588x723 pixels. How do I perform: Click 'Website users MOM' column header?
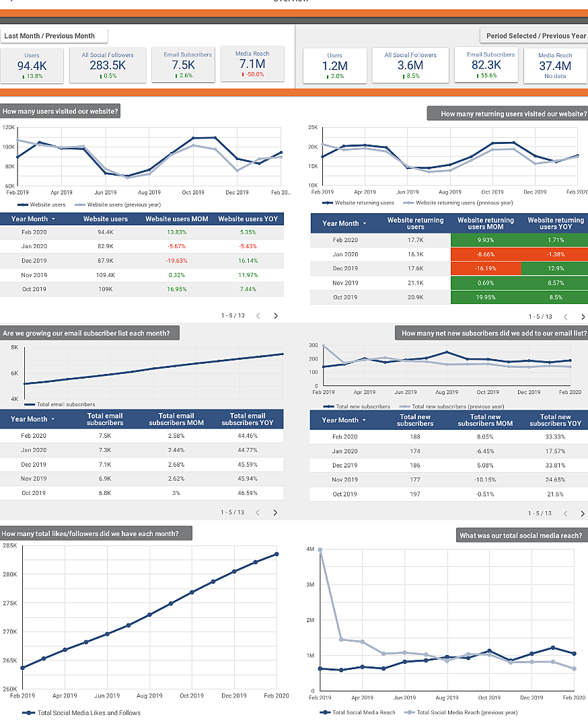(x=176, y=219)
